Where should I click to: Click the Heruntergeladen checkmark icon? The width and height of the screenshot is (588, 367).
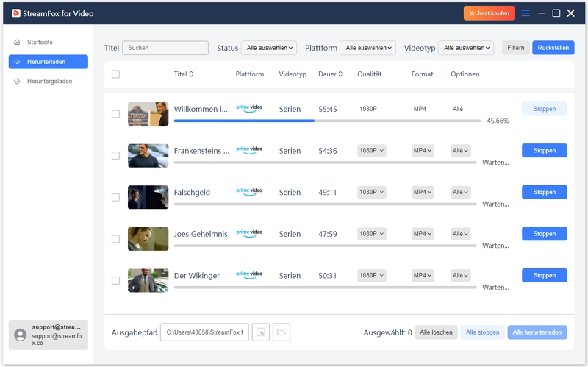[17, 81]
